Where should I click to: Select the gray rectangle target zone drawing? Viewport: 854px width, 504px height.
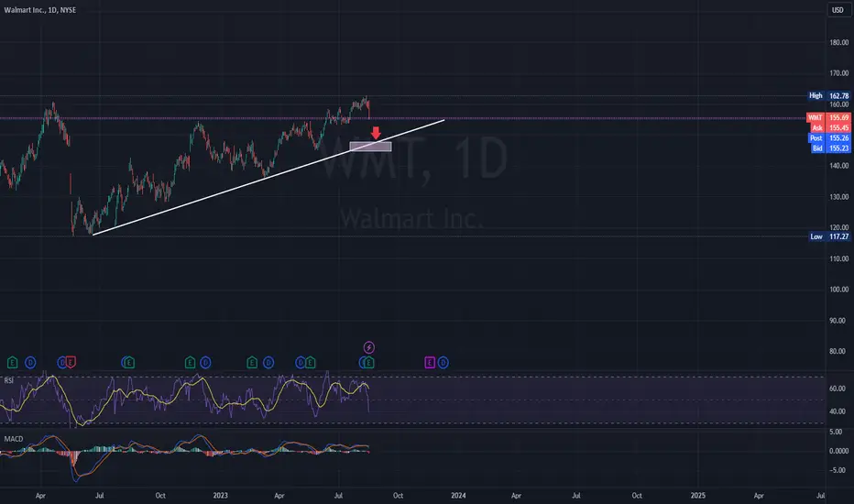370,146
